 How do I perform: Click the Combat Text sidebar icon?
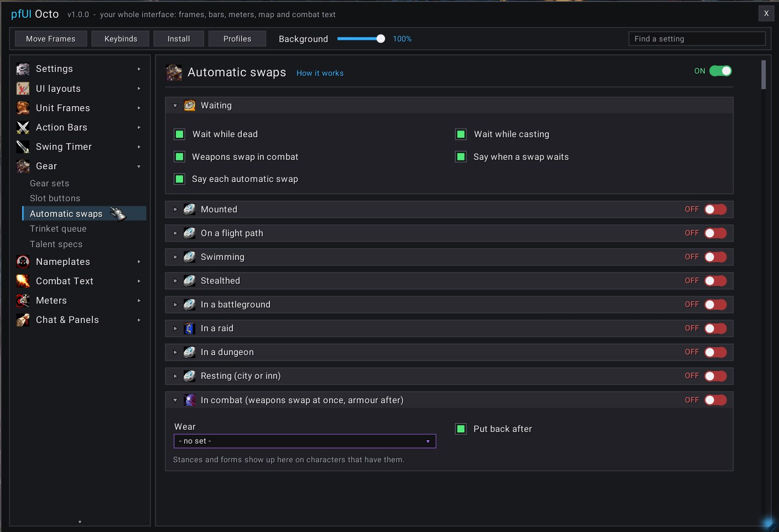(x=23, y=281)
